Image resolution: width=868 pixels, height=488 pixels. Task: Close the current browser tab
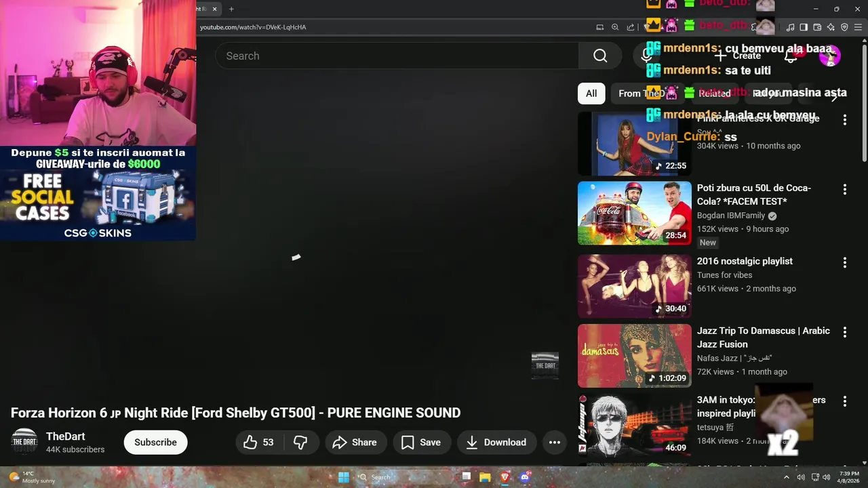[215, 9]
